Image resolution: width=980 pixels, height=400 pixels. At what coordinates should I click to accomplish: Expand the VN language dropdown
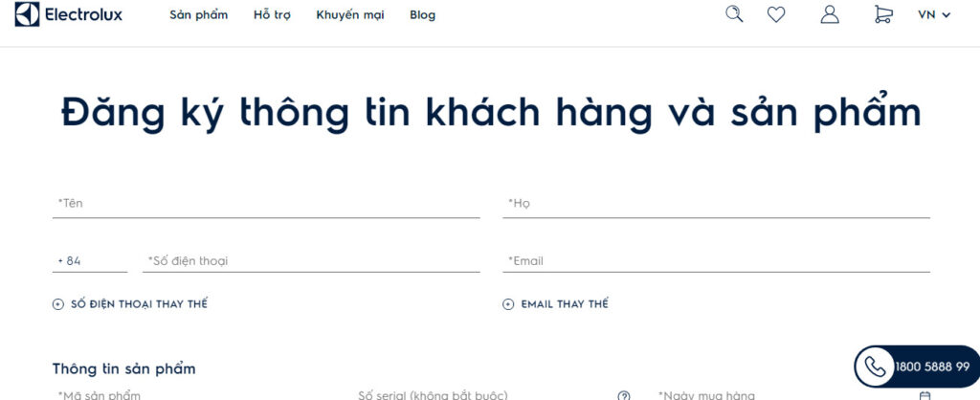[x=934, y=14]
